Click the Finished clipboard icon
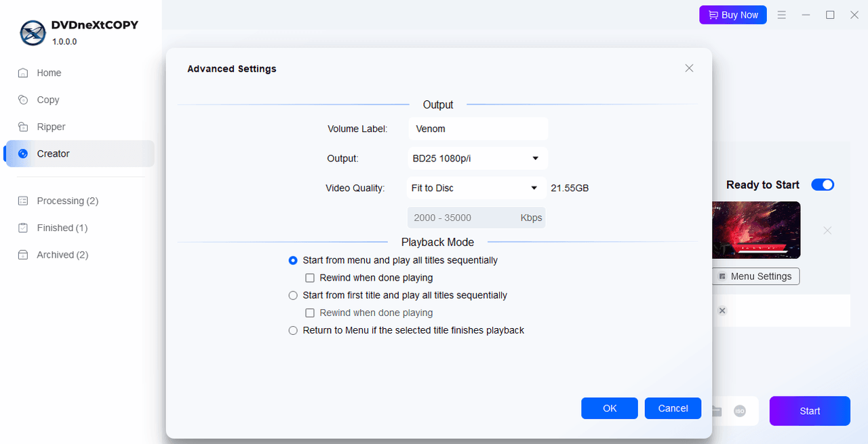 pyautogui.click(x=23, y=228)
